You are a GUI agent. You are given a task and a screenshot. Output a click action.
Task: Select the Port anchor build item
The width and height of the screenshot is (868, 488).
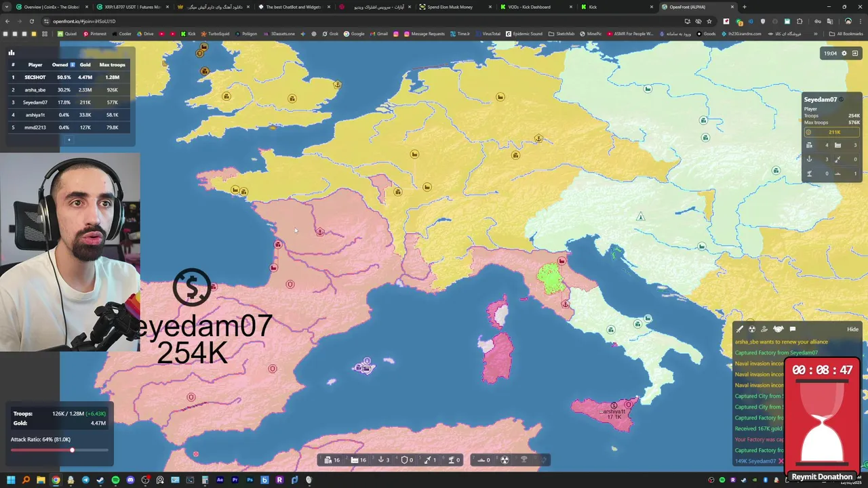[x=384, y=460]
